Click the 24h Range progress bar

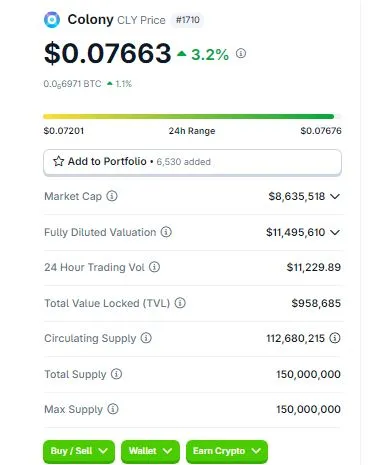coord(192,117)
